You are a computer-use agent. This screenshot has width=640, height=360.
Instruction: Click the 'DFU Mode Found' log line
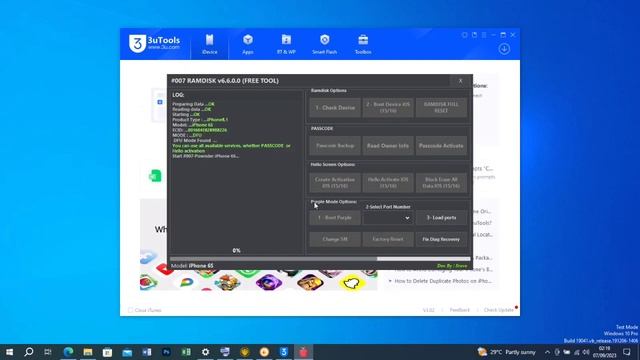click(x=195, y=140)
